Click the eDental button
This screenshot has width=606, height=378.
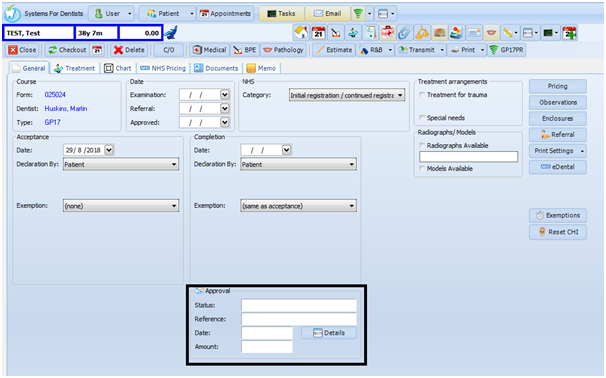558,167
